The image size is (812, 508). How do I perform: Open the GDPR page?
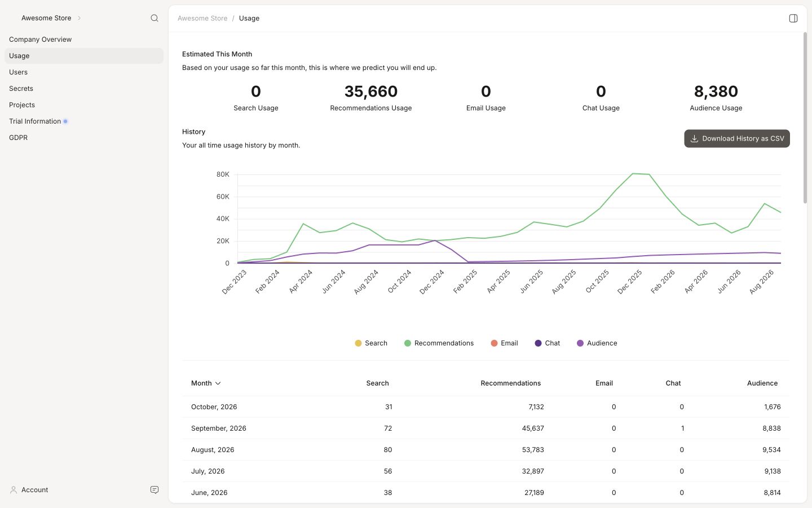pyautogui.click(x=84, y=138)
